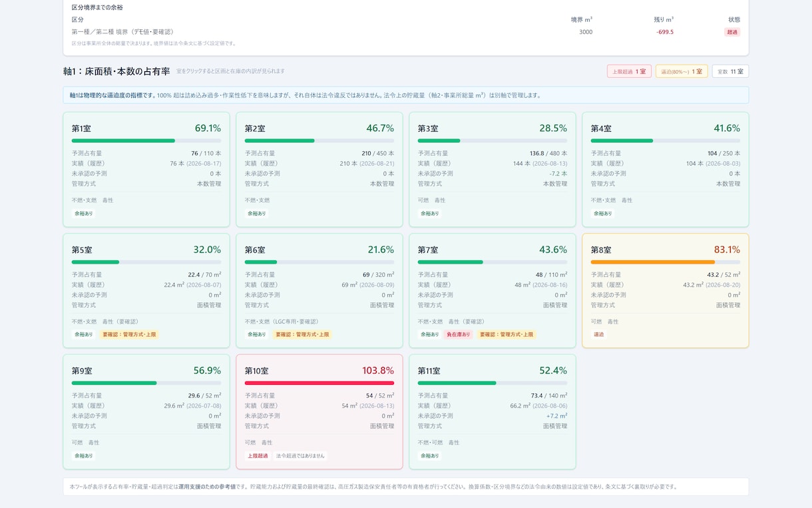
Task: Click the 第一種／第二種 境界 row label
Action: coord(123,32)
